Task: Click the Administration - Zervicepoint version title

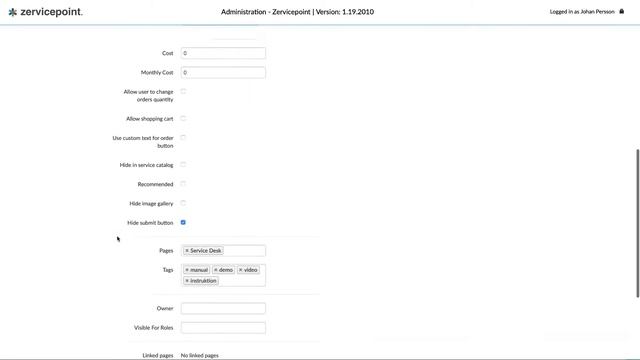Action: (x=298, y=12)
